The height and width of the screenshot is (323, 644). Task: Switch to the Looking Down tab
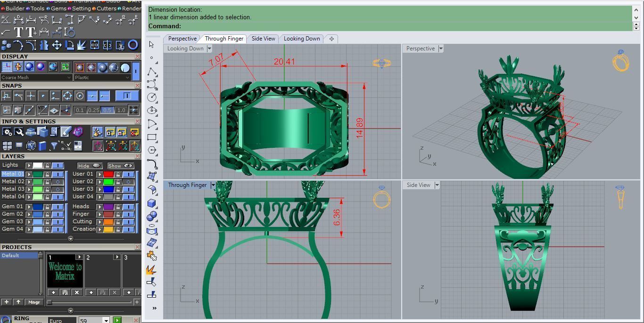[302, 39]
